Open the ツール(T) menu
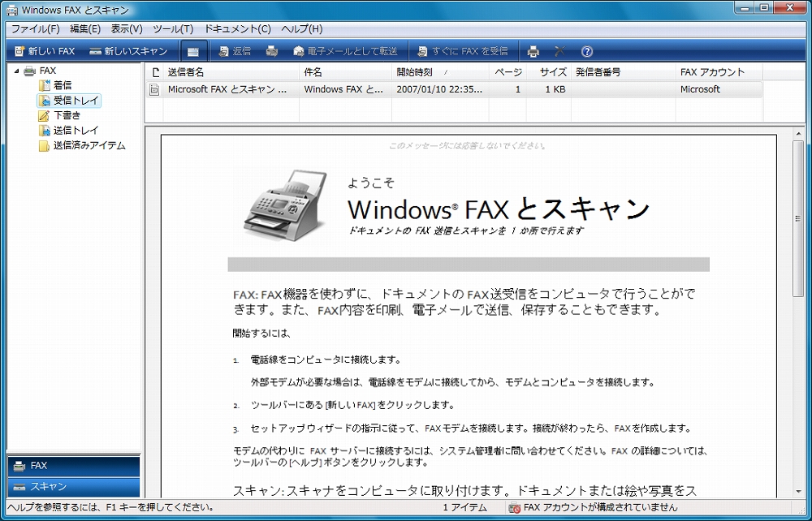Viewport: 812px width, 521px height. click(173, 29)
